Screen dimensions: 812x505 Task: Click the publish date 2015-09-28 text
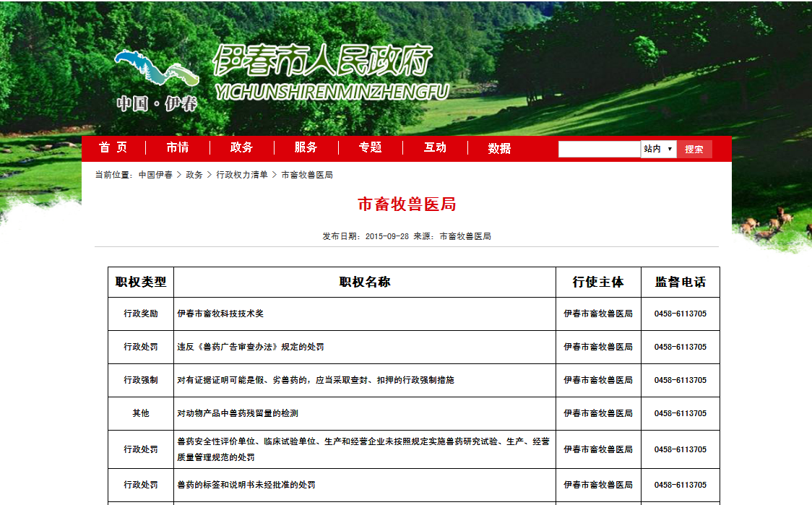(x=386, y=236)
